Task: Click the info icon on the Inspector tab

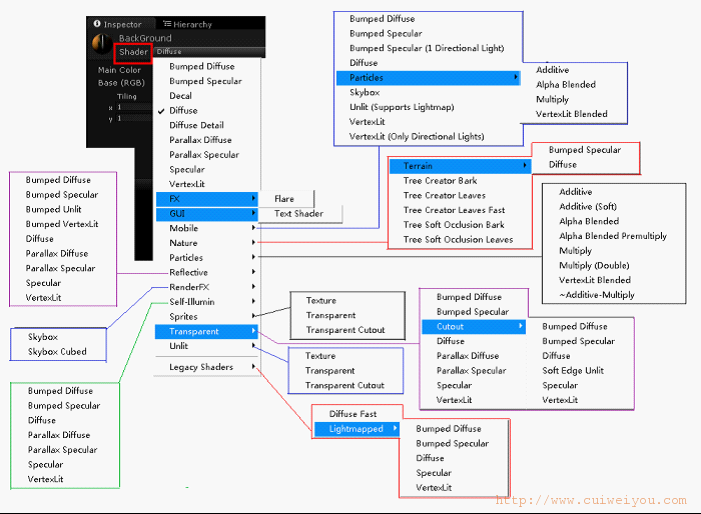Action: point(97,24)
